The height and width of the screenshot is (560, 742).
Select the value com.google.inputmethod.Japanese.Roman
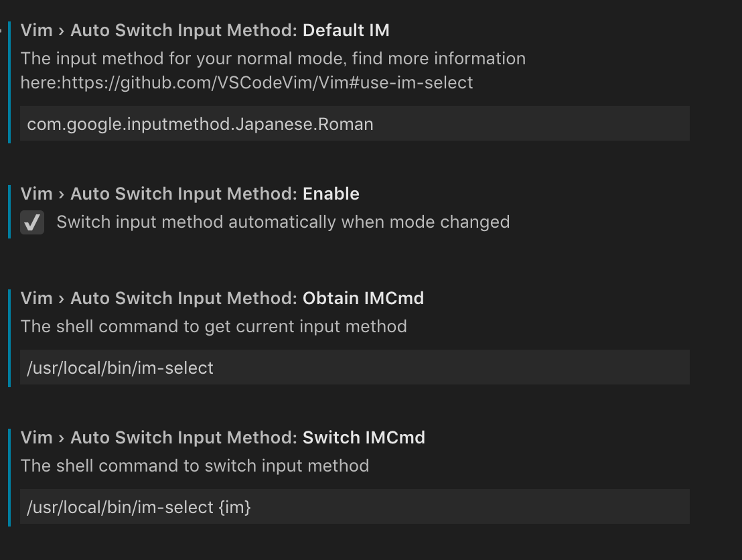[x=199, y=124]
